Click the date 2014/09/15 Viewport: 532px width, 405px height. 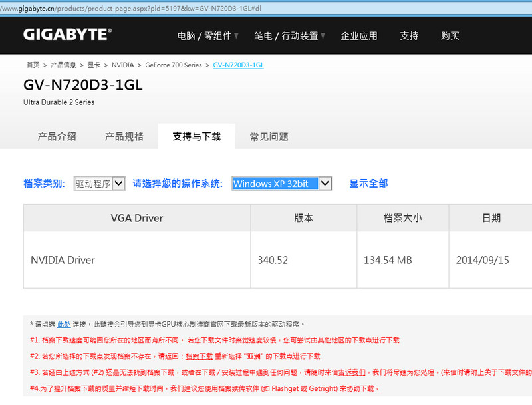483,260
